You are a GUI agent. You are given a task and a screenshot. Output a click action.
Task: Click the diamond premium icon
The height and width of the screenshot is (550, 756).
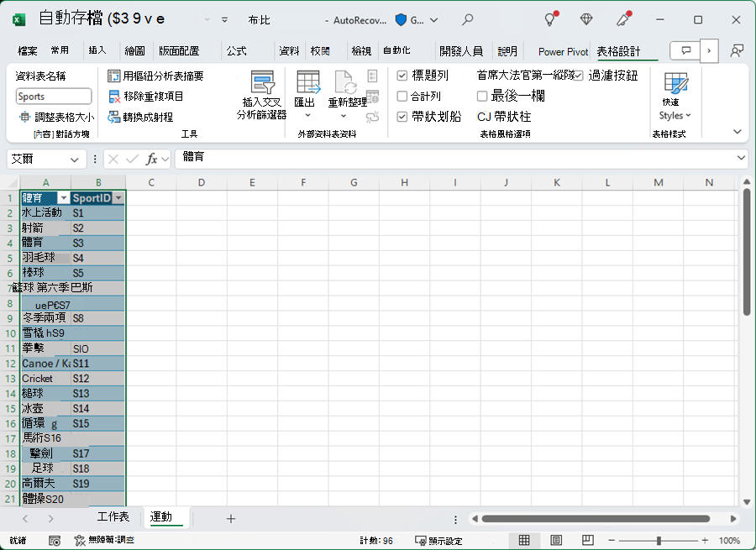pos(585,19)
